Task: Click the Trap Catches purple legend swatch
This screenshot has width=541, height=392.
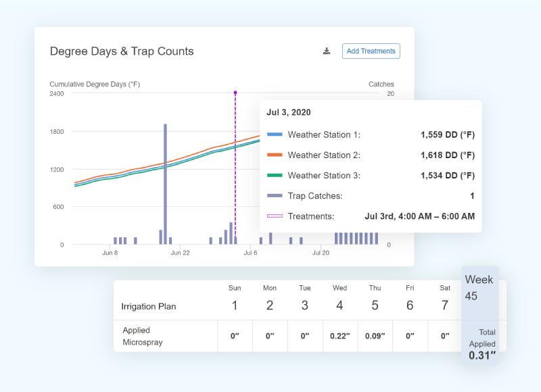Action: pyautogui.click(x=275, y=195)
